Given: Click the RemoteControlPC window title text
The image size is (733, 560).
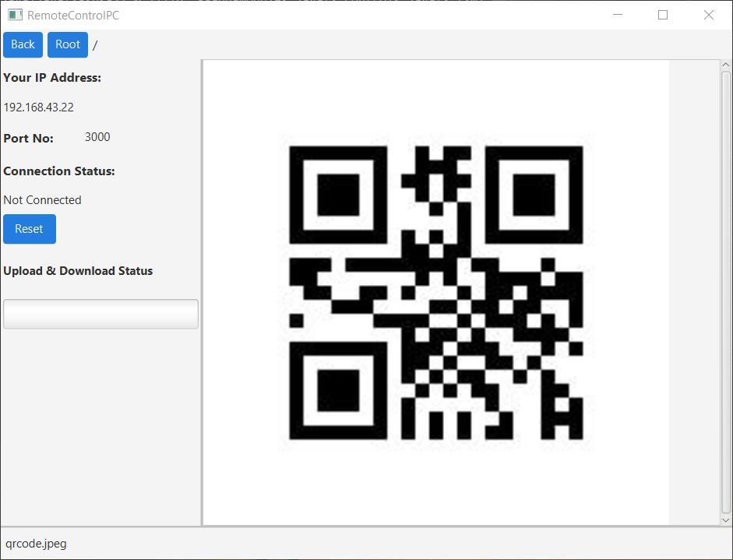Looking at the screenshot, I should 73,16.
